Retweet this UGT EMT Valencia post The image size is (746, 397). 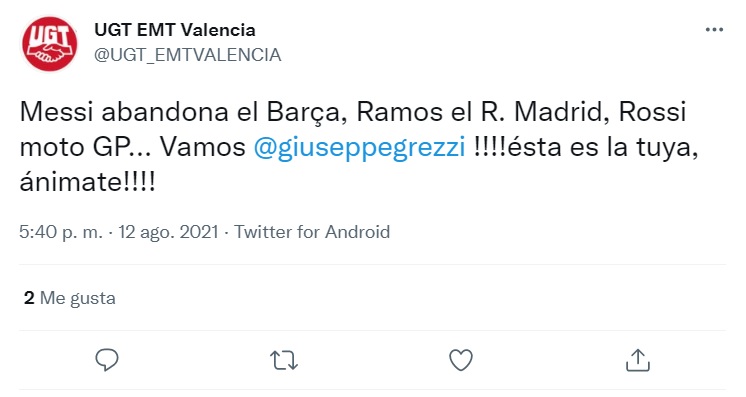(x=284, y=360)
